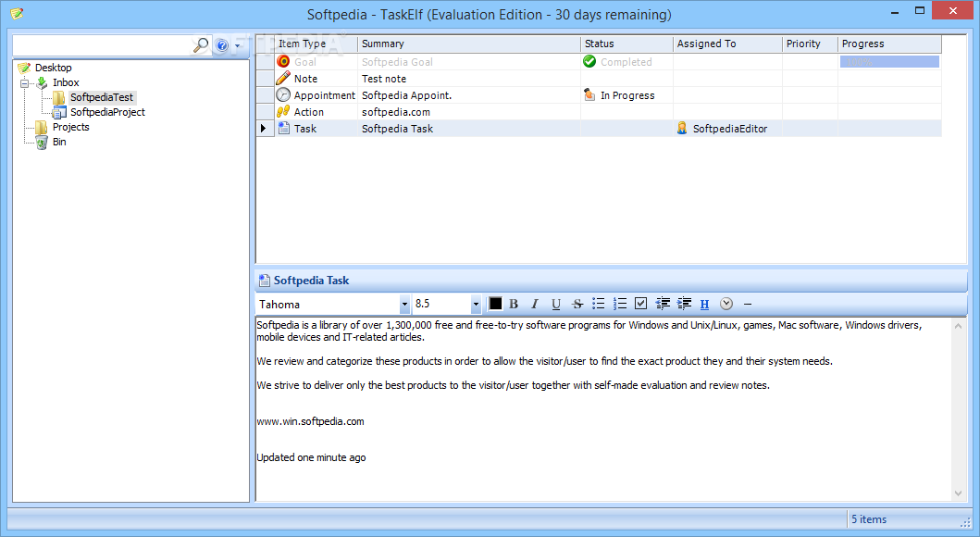Open the Tahoma font dropdown
Viewport: 980px width, 537px height.
point(403,305)
